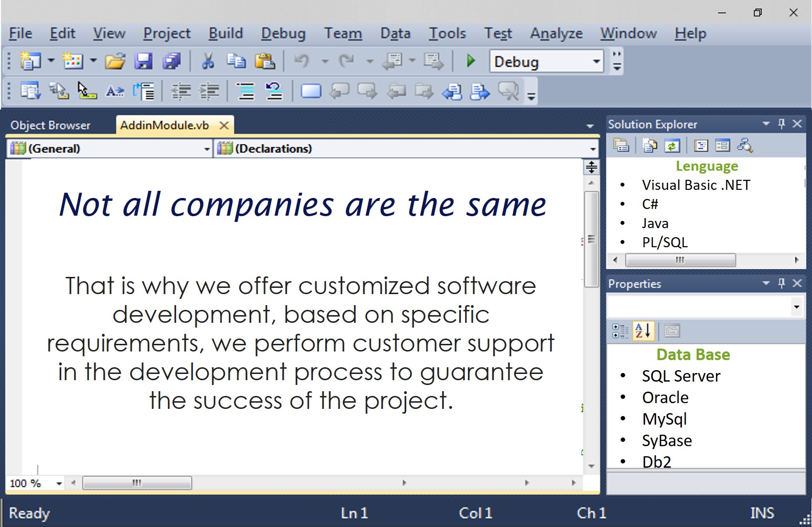Click the Copy icon in the toolbar
Image resolution: width=812 pixels, height=527 pixels.
coord(236,61)
